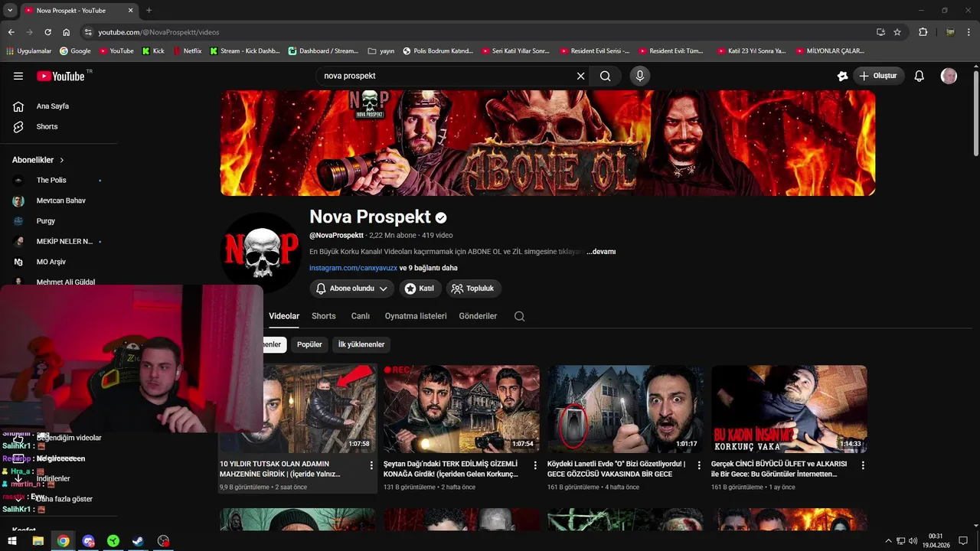Open the YouTube notifications bell
This screenshot has height=551, width=980.
(x=920, y=76)
